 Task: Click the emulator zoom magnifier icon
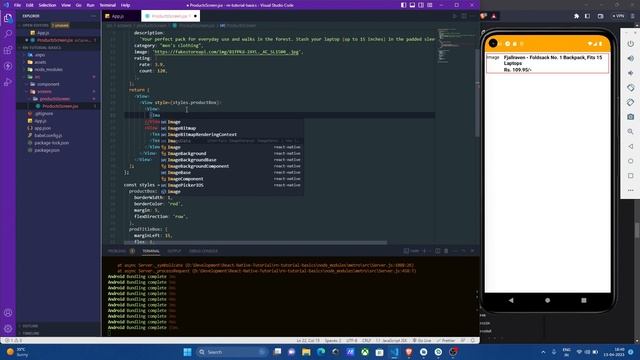point(631,131)
